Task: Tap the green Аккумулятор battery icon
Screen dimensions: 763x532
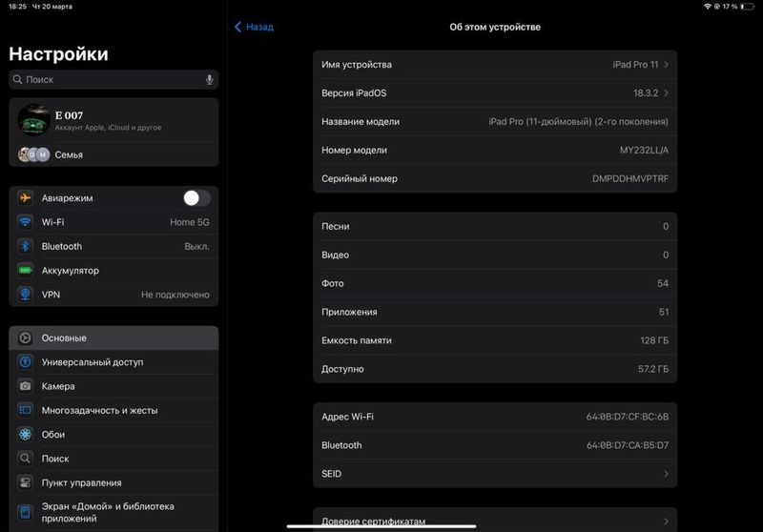Action: 26,271
